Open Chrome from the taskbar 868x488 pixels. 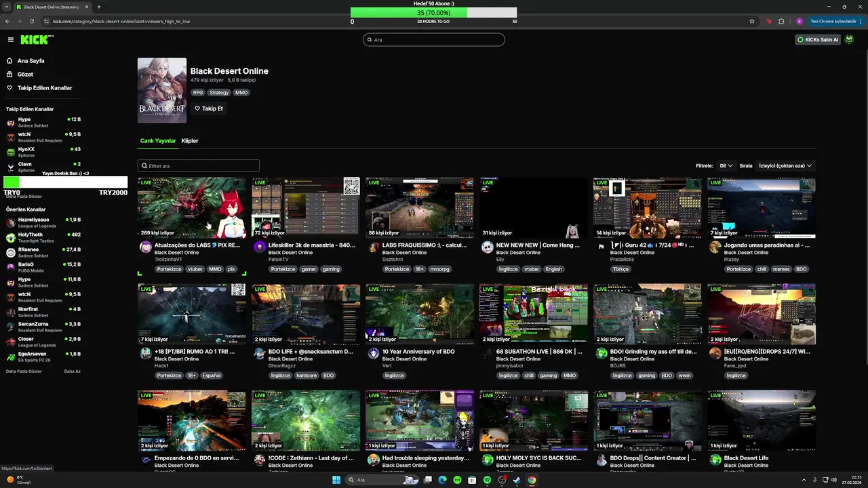pos(532,480)
